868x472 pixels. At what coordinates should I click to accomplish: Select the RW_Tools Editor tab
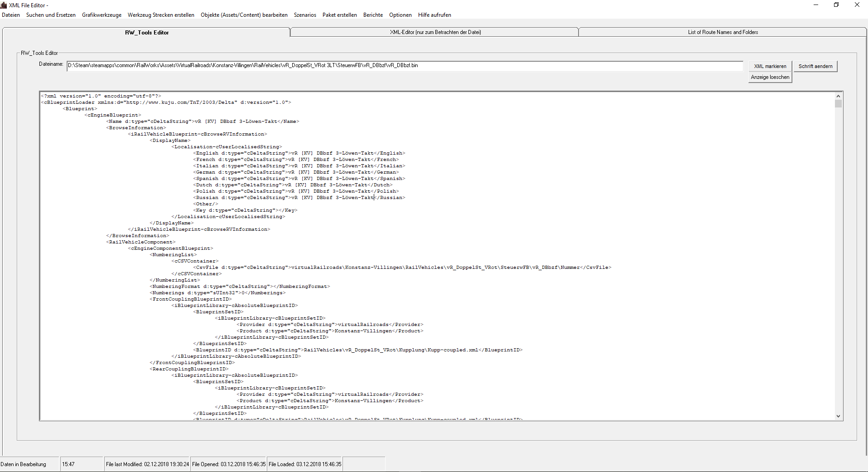146,32
